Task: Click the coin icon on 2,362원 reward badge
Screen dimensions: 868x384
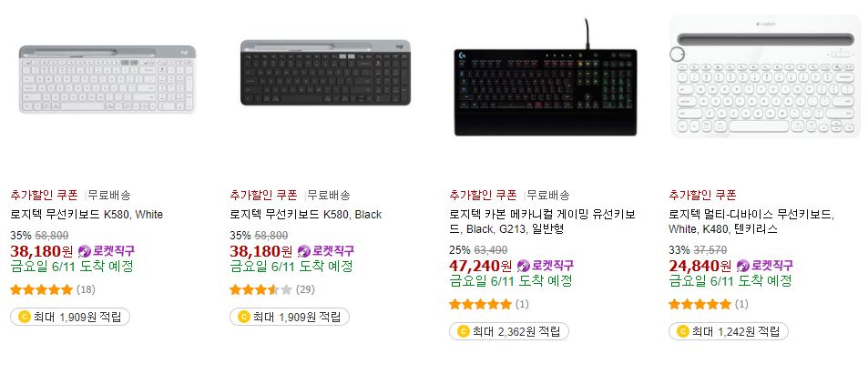Action: click(x=463, y=331)
